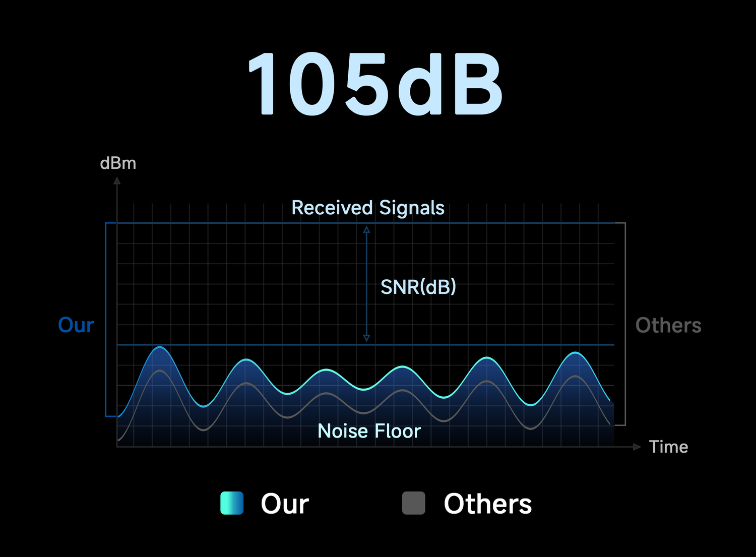This screenshot has height=557, width=756.
Task: Click the gray Others label beside right bracket
Action: tap(668, 325)
